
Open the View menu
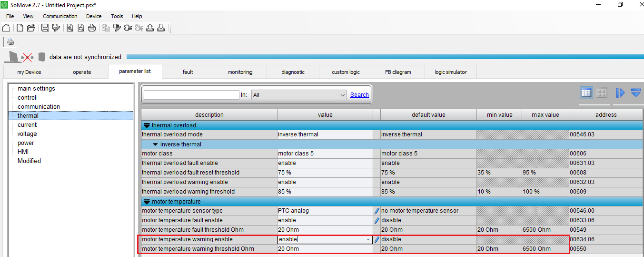tap(28, 16)
